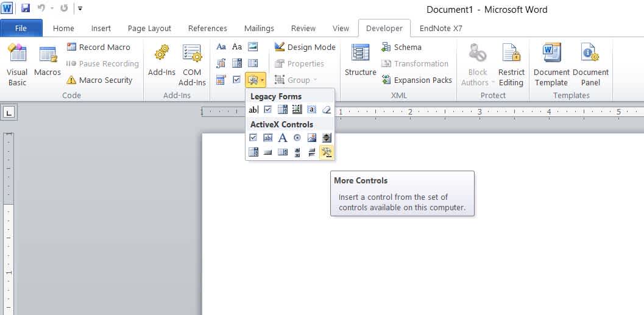Open More Controls dialog
Screen dimensions: 644x315
pyautogui.click(x=327, y=152)
